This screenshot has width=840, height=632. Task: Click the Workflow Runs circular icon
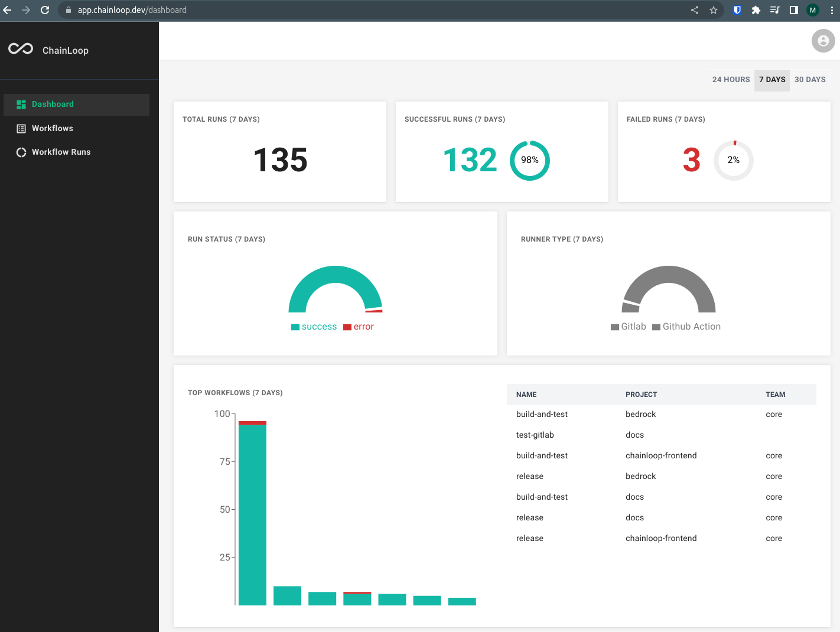pyautogui.click(x=21, y=152)
